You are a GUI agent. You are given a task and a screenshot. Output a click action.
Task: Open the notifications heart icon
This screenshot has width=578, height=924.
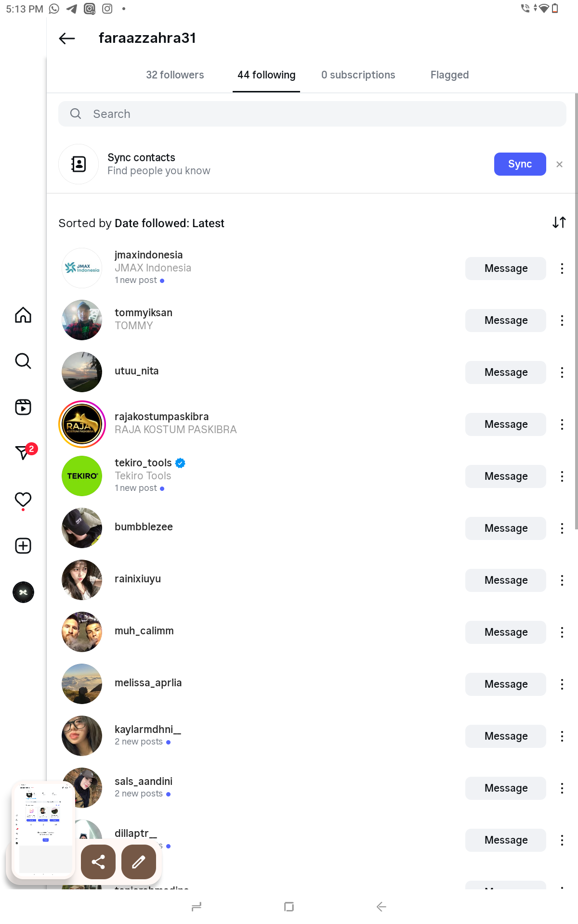point(23,500)
